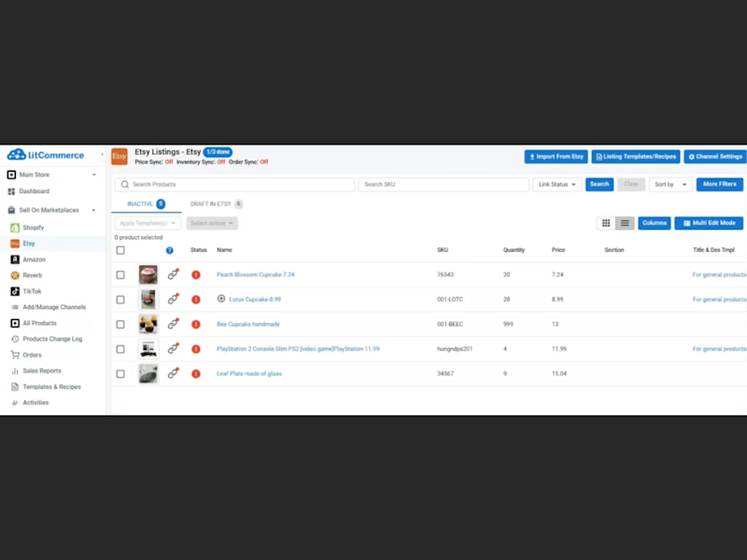This screenshot has height=560, width=747.
Task: Click the Import From Etsy button
Action: [x=556, y=157]
